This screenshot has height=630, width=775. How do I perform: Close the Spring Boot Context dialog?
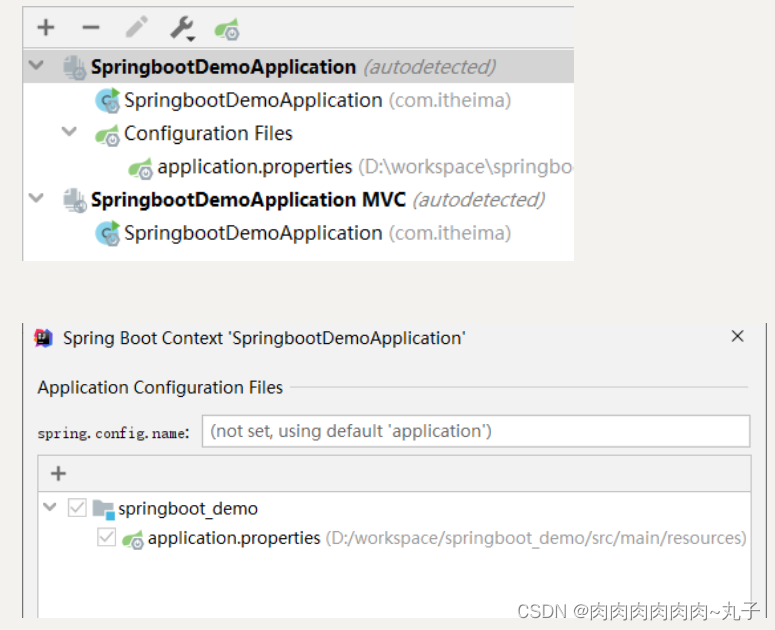tap(738, 337)
